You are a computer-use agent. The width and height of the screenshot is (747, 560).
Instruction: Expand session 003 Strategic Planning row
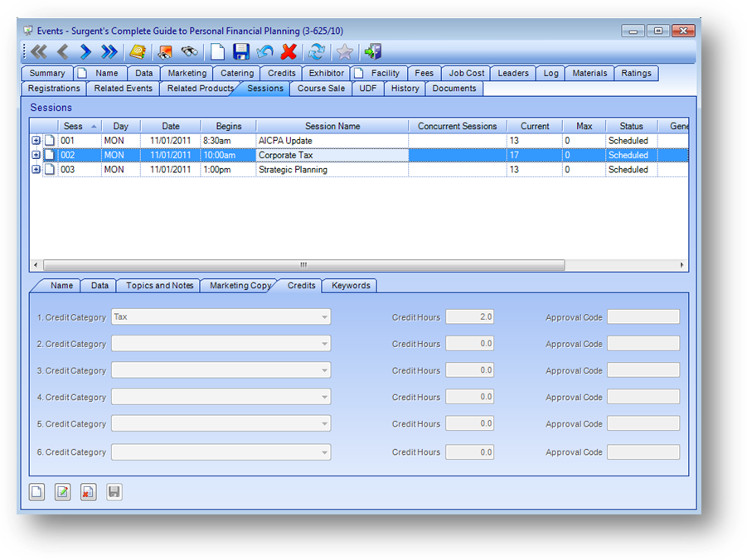36,170
